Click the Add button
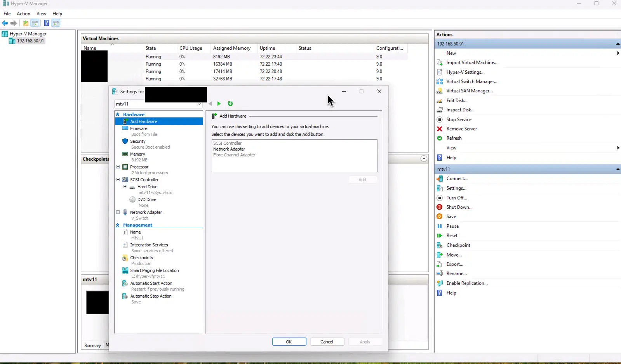The width and height of the screenshot is (621, 364). (x=362, y=180)
